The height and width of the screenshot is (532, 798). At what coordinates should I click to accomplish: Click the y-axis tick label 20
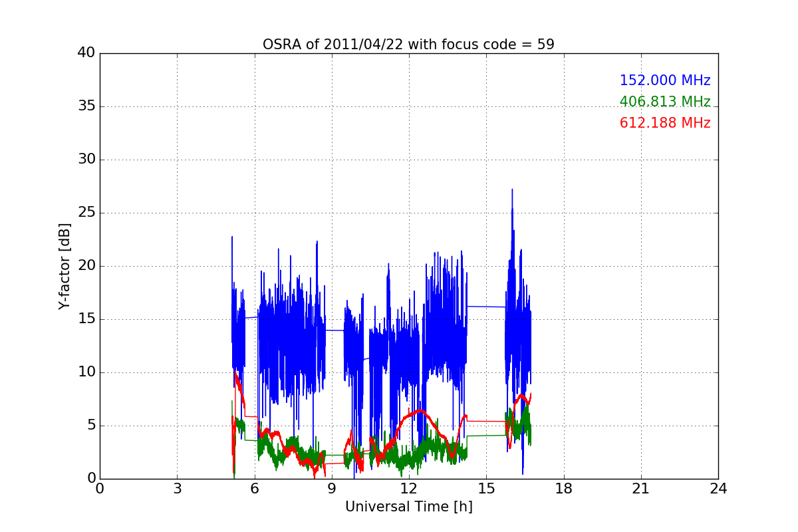(x=86, y=266)
